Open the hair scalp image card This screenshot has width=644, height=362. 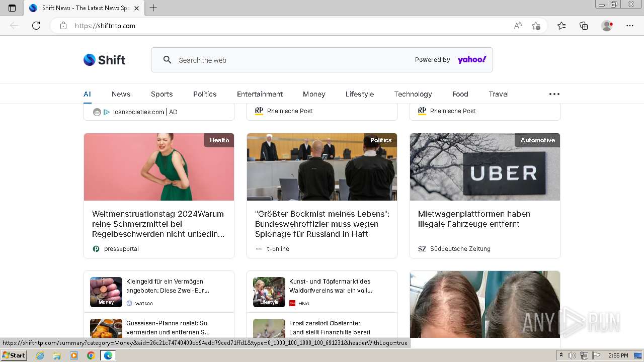click(485, 304)
